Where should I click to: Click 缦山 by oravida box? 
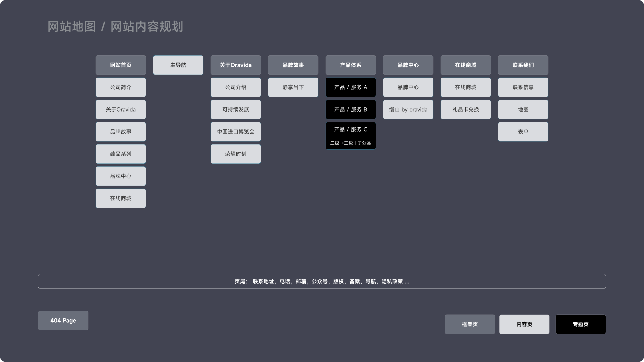[408, 110]
